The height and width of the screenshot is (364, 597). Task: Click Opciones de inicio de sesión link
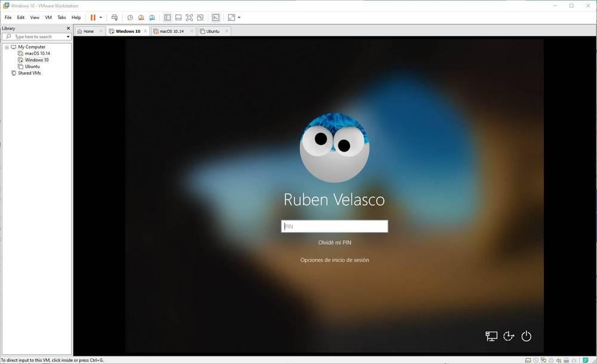(335, 260)
